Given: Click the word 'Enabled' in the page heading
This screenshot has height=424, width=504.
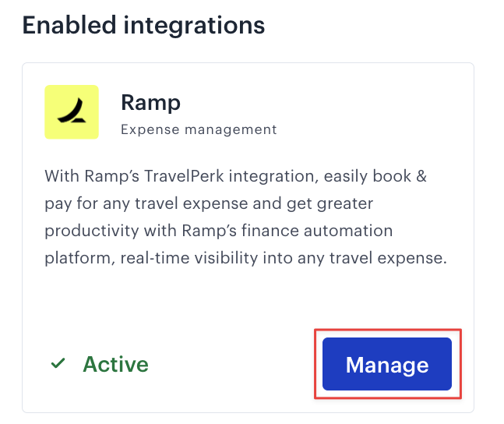Looking at the screenshot, I should coord(69,25).
